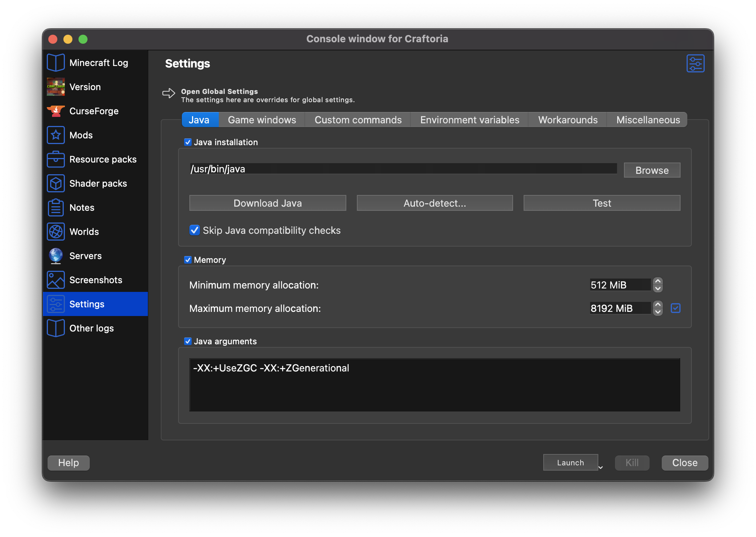The width and height of the screenshot is (756, 537).
Task: Select the Worlds globe icon
Action: click(x=56, y=232)
